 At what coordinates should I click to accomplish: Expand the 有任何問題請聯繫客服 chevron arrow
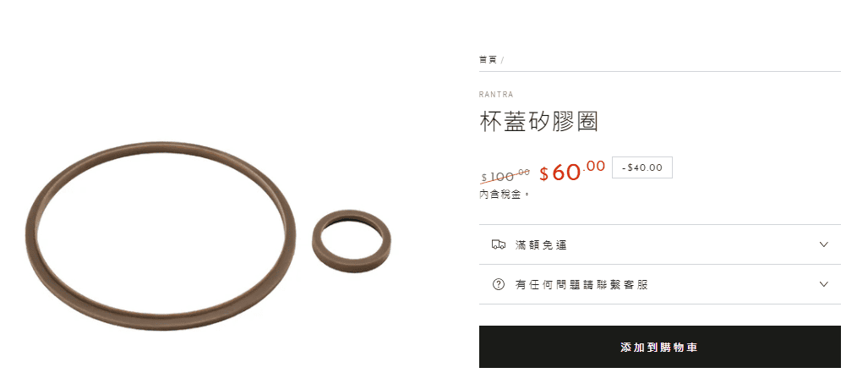[x=824, y=284]
